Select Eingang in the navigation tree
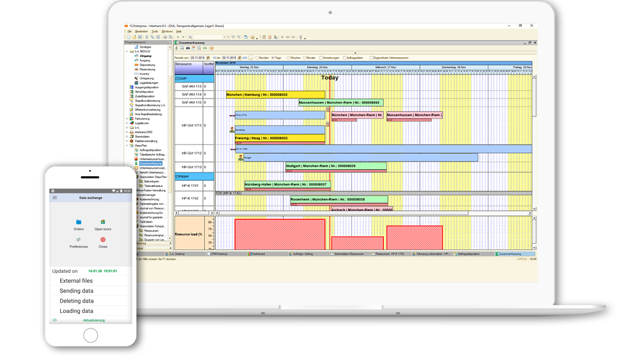Image resolution: width=644 pixels, height=363 pixels. coord(145,56)
